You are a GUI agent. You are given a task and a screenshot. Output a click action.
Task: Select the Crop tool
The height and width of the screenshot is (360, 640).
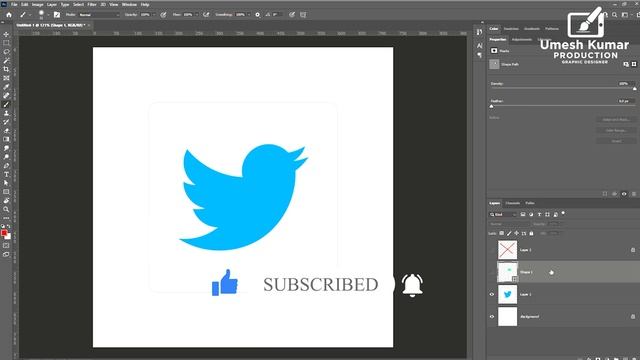tap(6, 69)
